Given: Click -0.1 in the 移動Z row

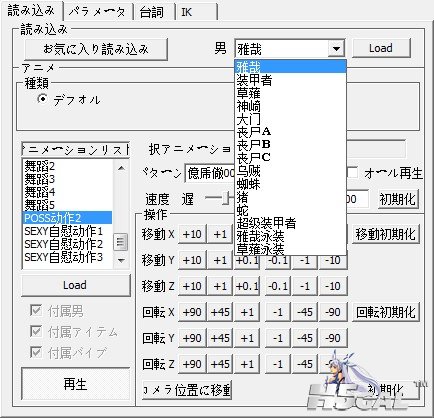Looking at the screenshot, I should tap(278, 286).
